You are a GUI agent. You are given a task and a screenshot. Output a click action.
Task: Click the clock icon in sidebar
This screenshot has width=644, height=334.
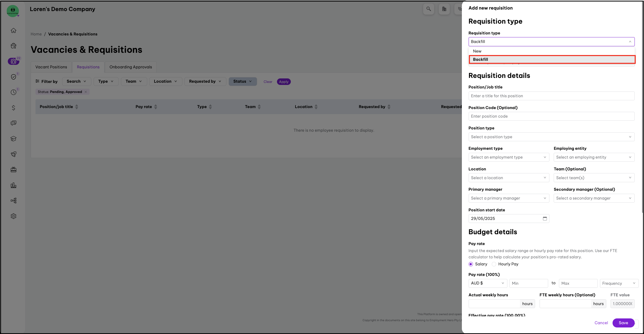point(14,92)
